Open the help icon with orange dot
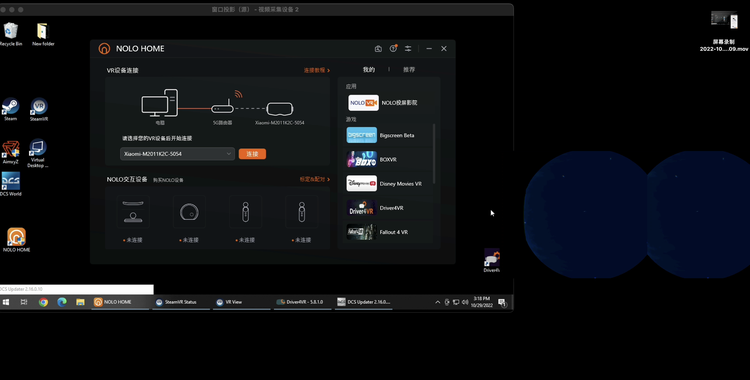The height and width of the screenshot is (380, 750). tap(393, 48)
